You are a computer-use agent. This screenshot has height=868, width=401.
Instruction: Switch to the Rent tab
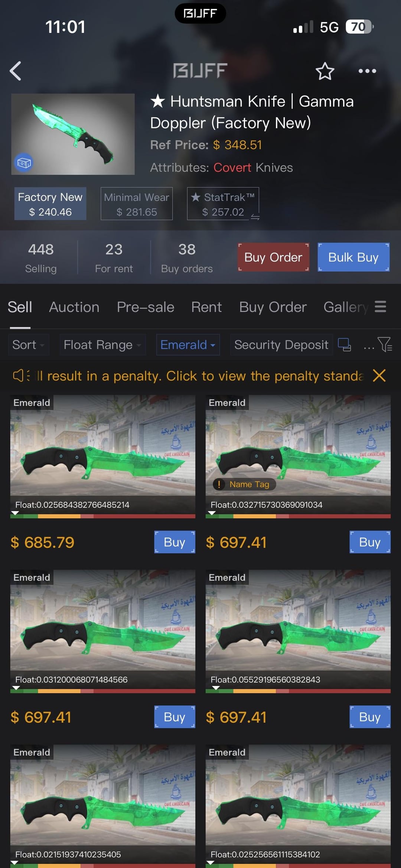coord(206,307)
